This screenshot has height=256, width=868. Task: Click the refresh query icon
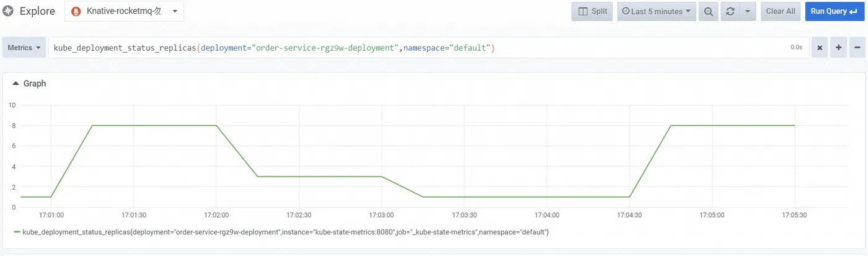(730, 11)
